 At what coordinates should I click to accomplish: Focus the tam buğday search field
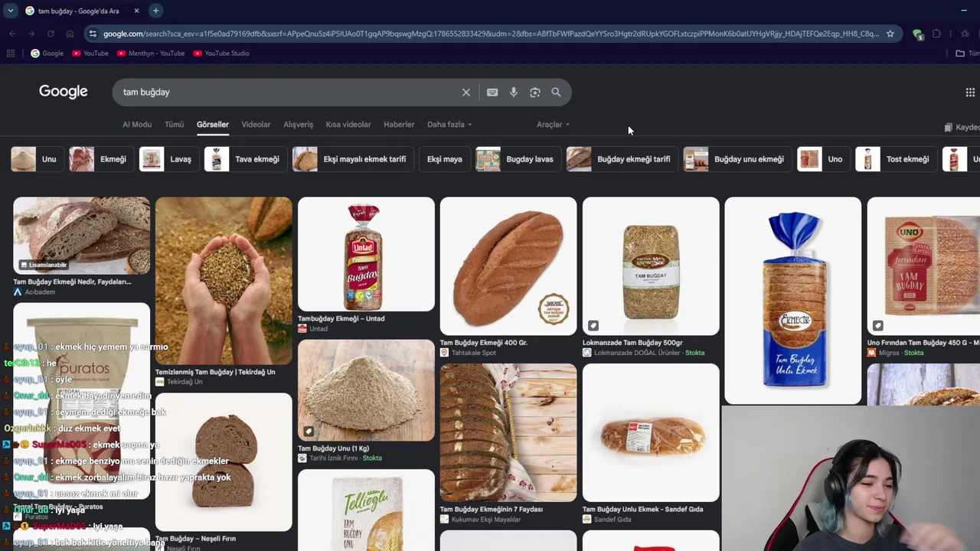click(x=287, y=93)
